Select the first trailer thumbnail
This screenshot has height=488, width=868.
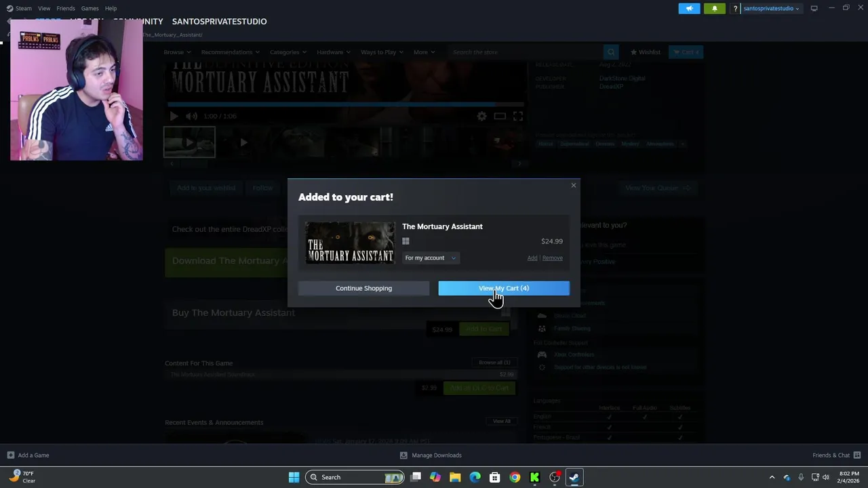(189, 142)
